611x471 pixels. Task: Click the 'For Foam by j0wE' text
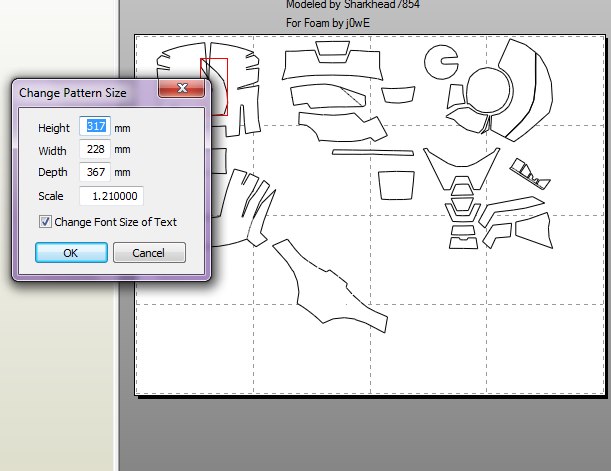(x=328, y=23)
